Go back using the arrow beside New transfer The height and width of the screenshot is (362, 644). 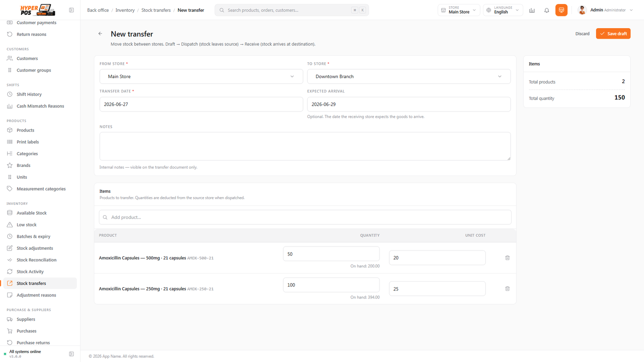[x=100, y=34]
